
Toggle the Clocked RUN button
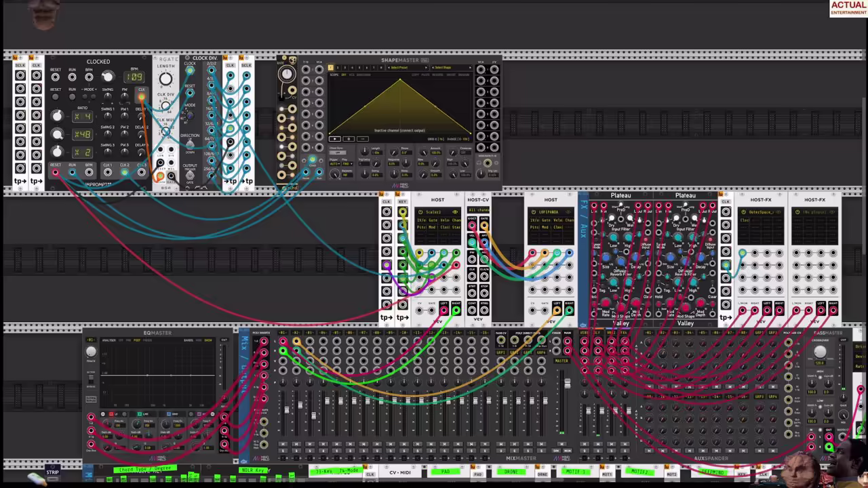(72, 97)
